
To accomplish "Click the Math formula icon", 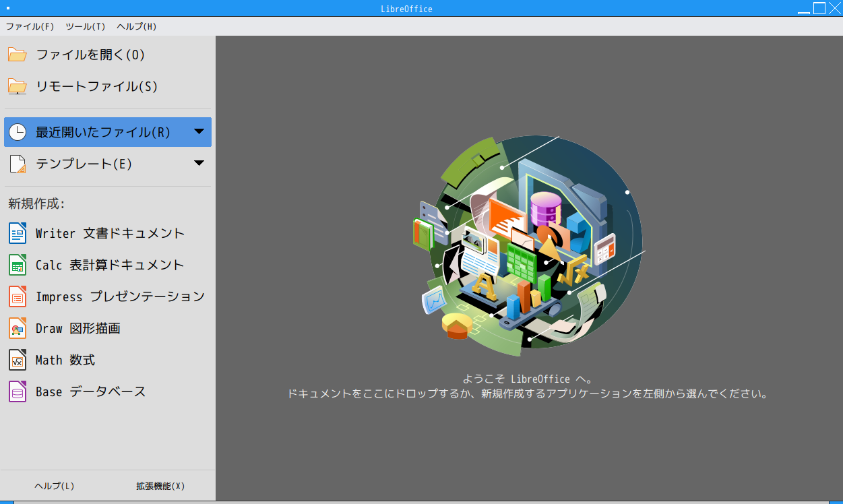I will (x=18, y=360).
